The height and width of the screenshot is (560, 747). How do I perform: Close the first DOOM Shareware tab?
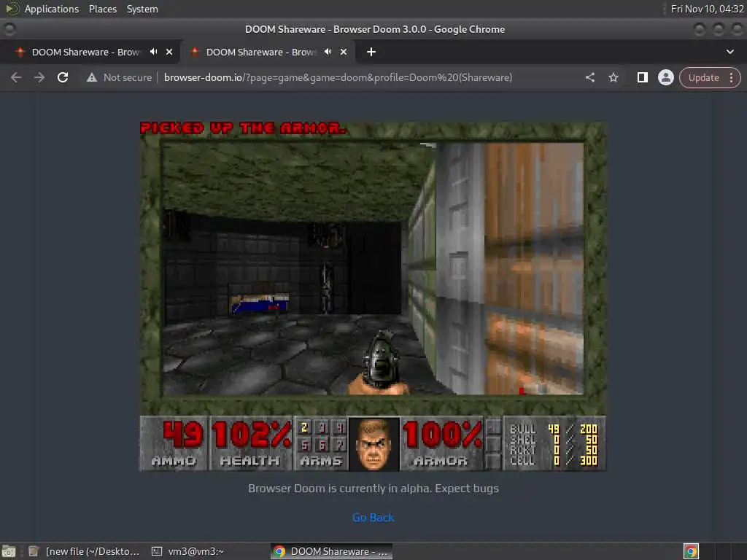[x=169, y=52]
